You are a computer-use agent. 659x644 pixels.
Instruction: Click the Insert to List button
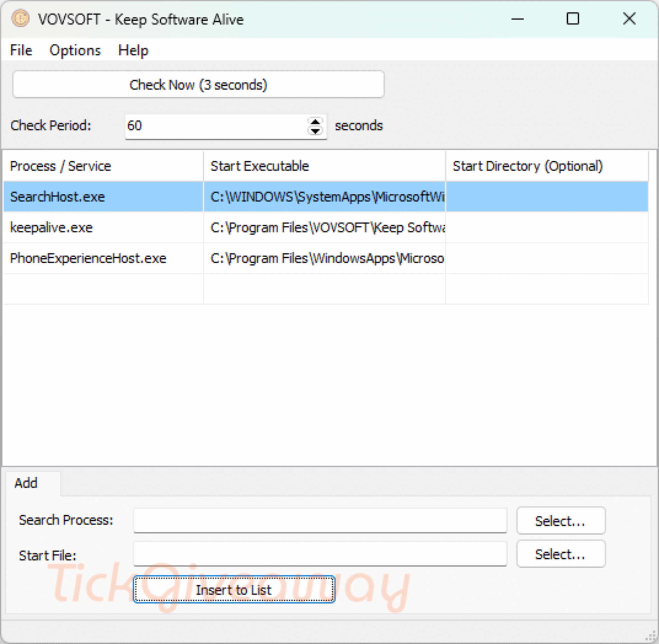coord(234,590)
